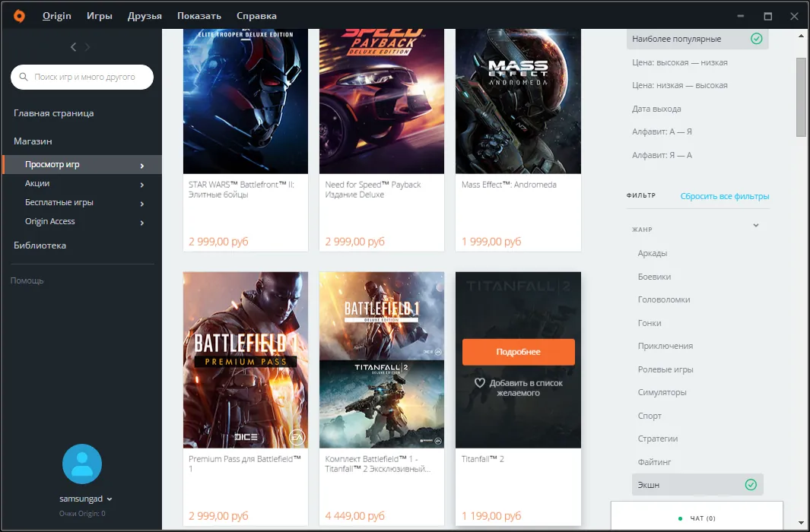810x532 pixels.
Task: Click the search magnifier icon
Action: click(24, 77)
